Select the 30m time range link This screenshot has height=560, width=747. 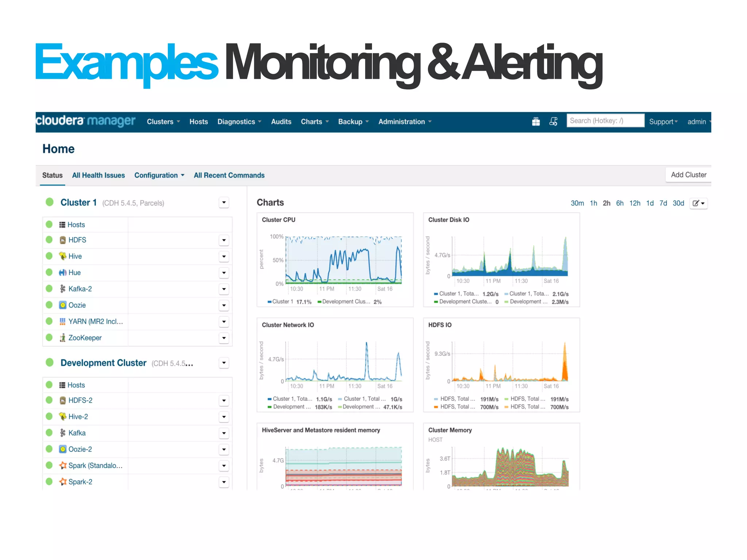pos(577,203)
